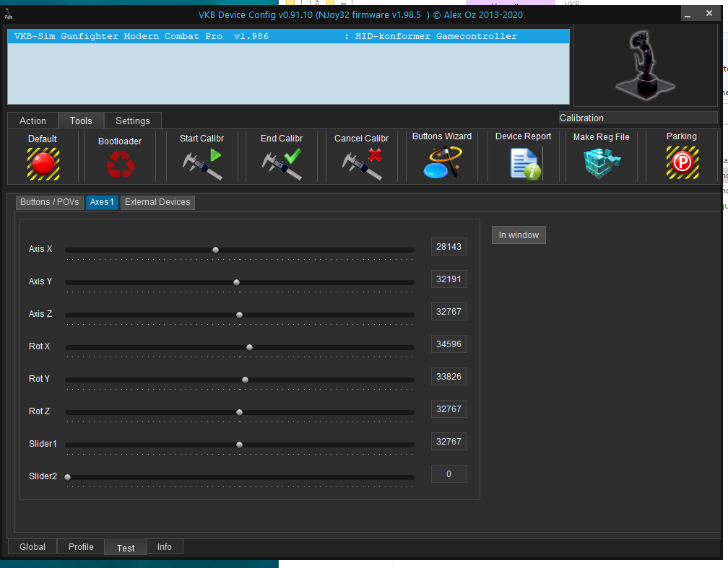Viewport: 728px width, 568px height.
Task: Click the Default red button icon
Action: click(43, 164)
